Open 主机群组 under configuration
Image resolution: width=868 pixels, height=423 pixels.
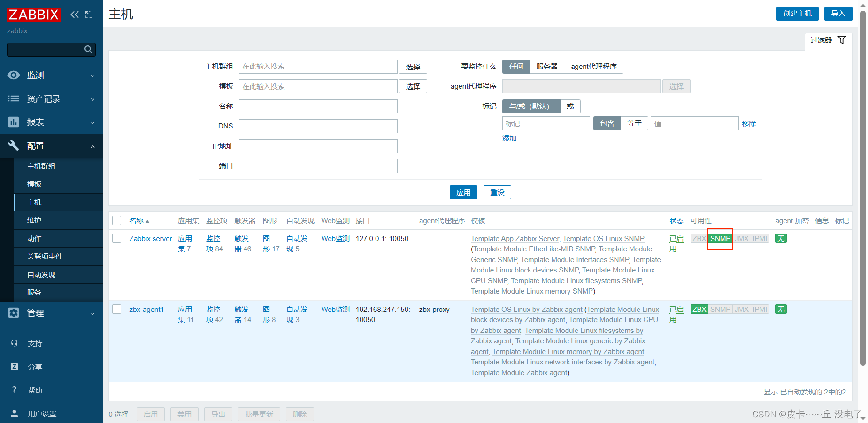click(59, 166)
